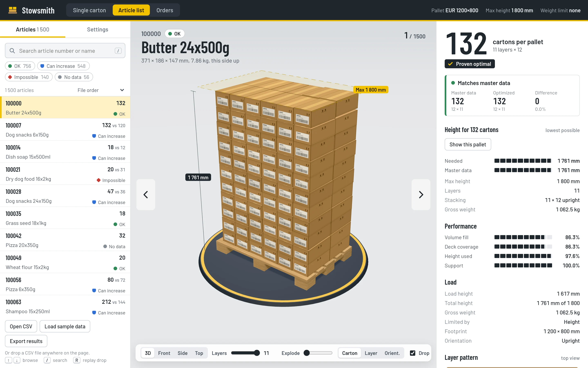Select the Front view mode

tap(164, 353)
